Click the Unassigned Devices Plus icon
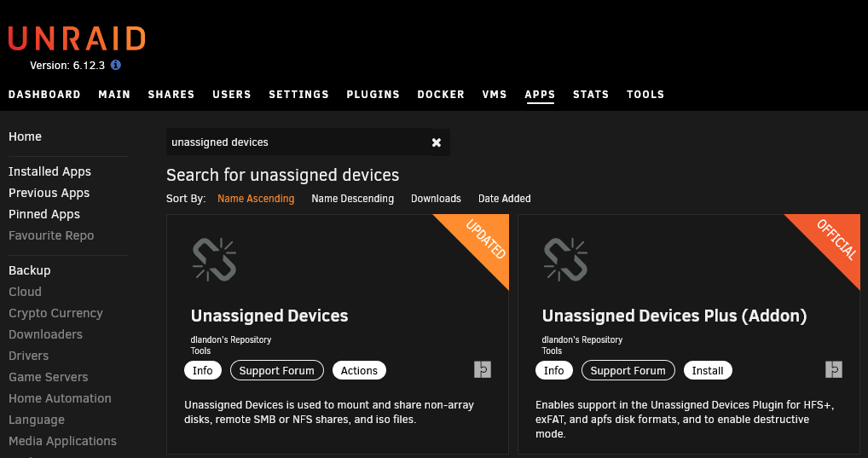The width and height of the screenshot is (868, 458). (x=566, y=260)
